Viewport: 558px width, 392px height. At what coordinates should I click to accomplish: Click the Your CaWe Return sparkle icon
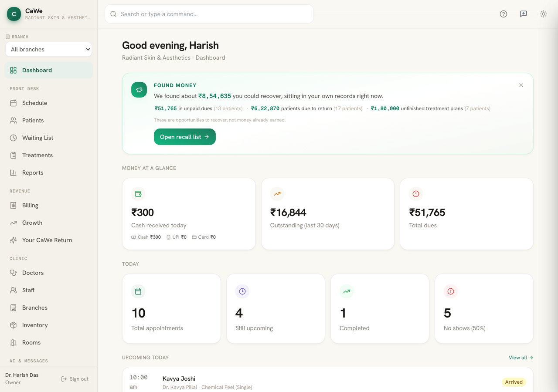[x=14, y=240]
